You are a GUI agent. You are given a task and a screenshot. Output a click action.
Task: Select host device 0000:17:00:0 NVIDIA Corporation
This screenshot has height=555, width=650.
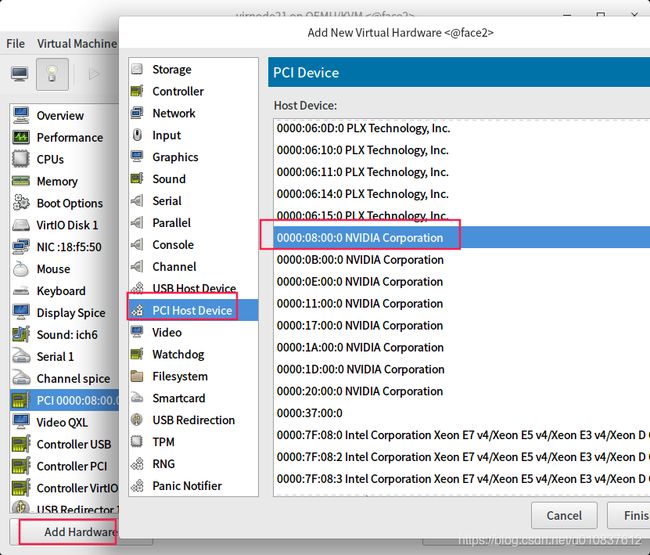(x=461, y=325)
